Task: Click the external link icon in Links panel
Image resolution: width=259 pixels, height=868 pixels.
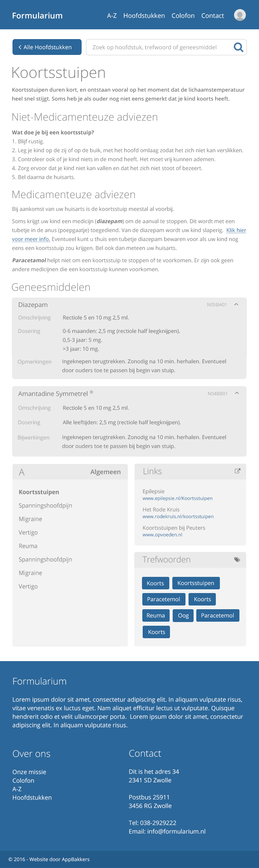Action: 237,471
